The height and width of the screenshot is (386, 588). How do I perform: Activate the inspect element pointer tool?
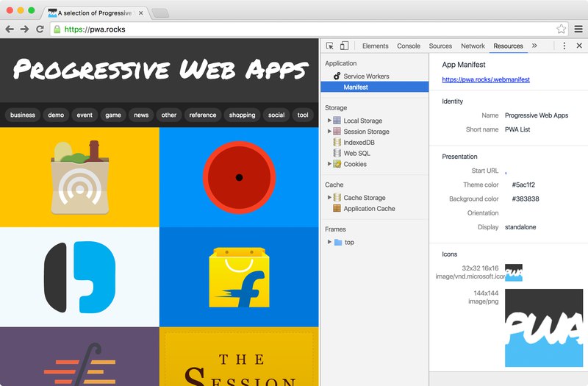coord(330,46)
